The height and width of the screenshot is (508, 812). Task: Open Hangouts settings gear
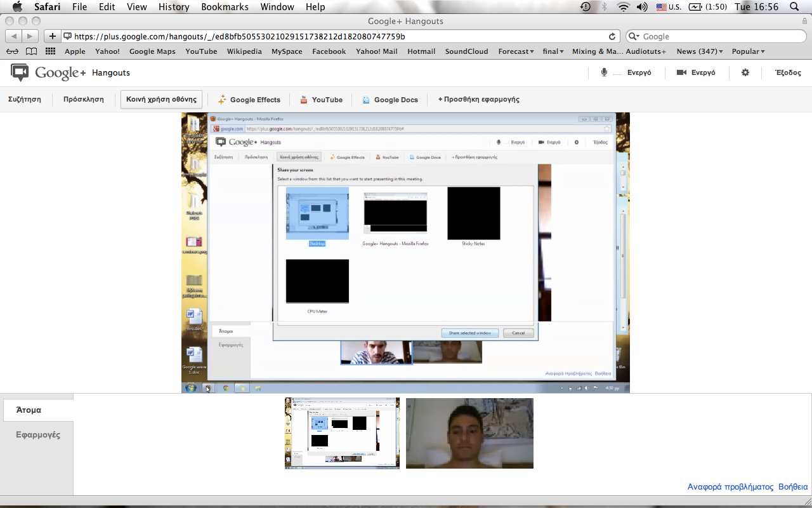point(745,72)
